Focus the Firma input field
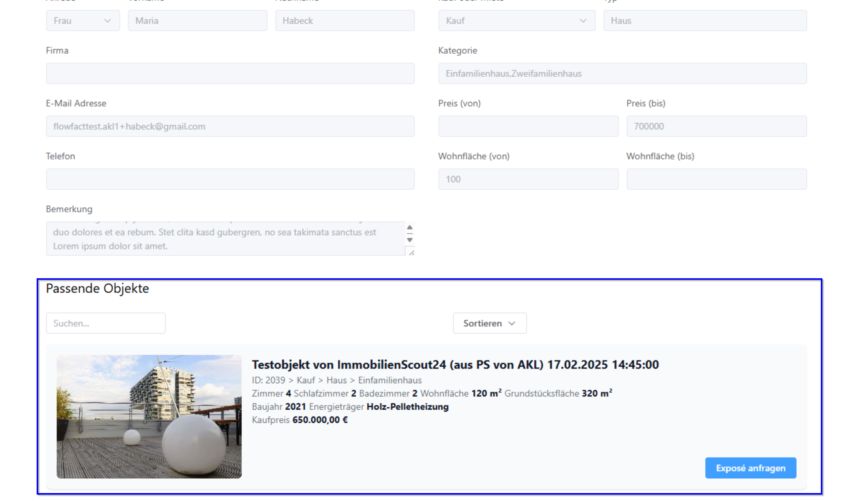 pos(230,74)
